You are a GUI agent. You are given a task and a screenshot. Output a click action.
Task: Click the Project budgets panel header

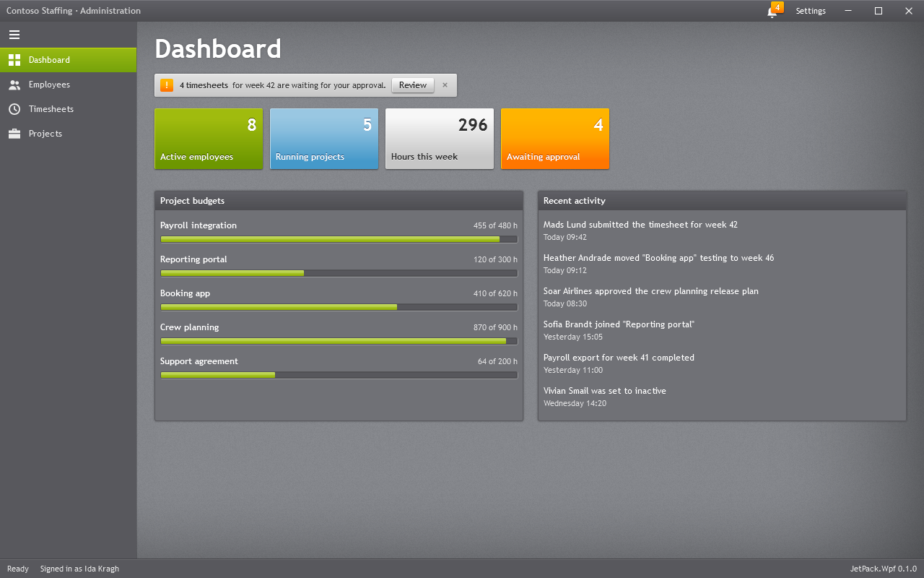pyautogui.click(x=339, y=201)
